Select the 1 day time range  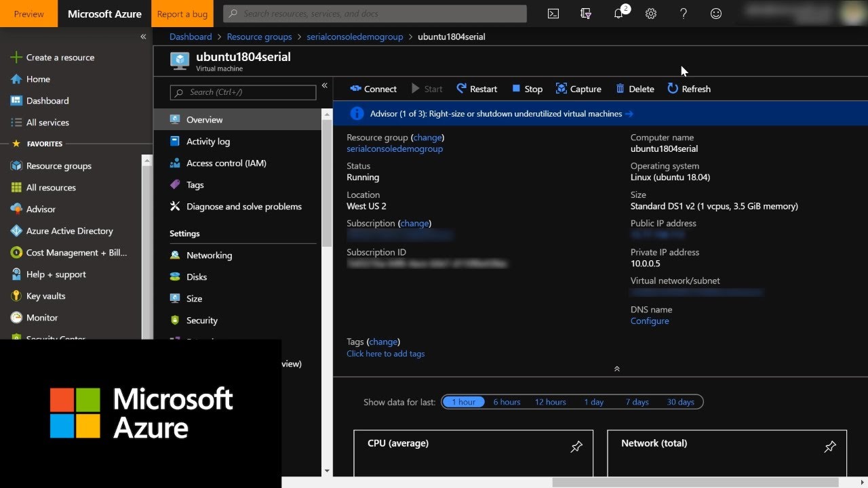coord(594,402)
